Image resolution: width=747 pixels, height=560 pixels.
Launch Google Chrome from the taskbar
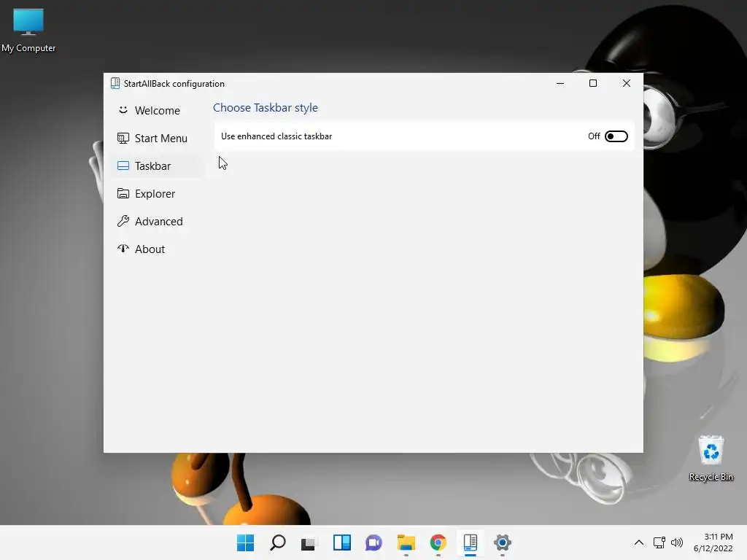[x=438, y=542]
